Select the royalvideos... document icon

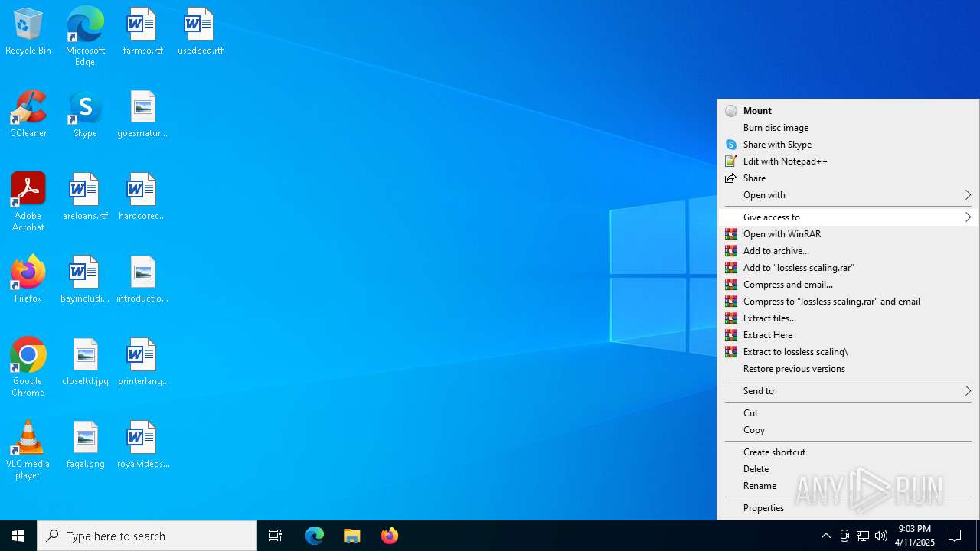pyautogui.click(x=142, y=445)
